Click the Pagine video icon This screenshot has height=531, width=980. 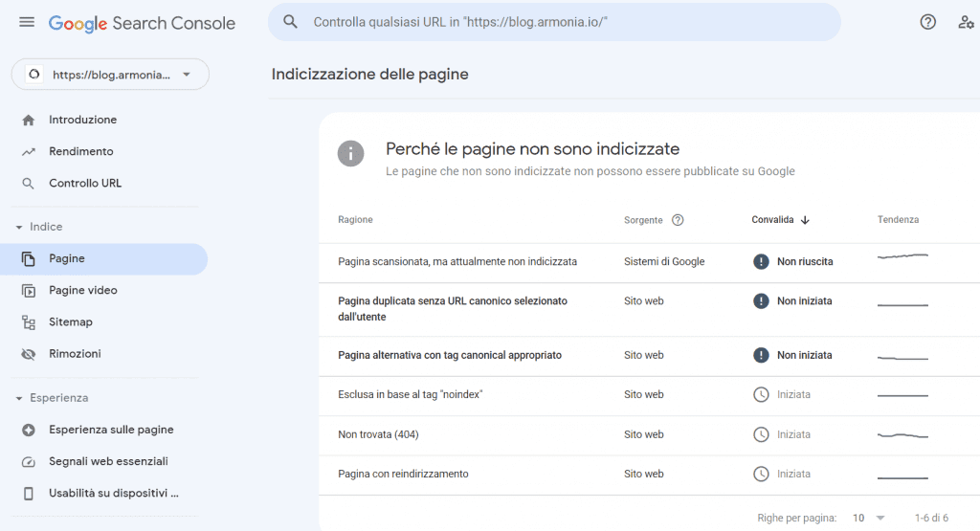click(29, 291)
